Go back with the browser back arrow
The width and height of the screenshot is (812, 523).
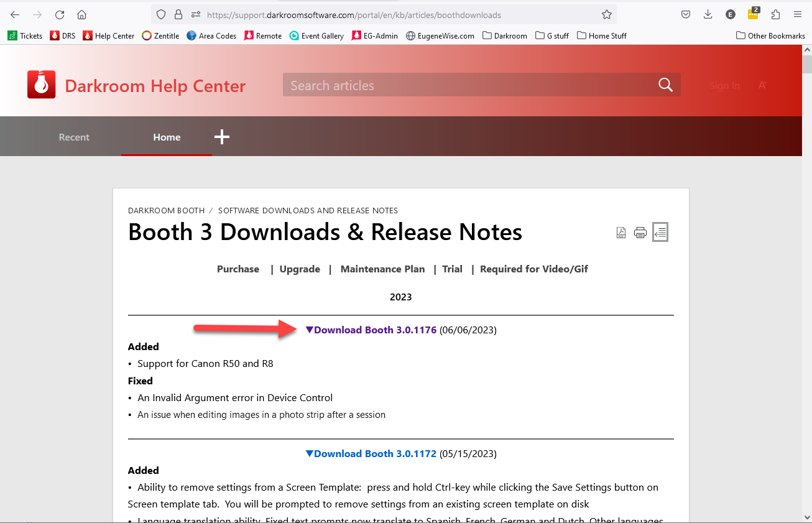click(15, 14)
